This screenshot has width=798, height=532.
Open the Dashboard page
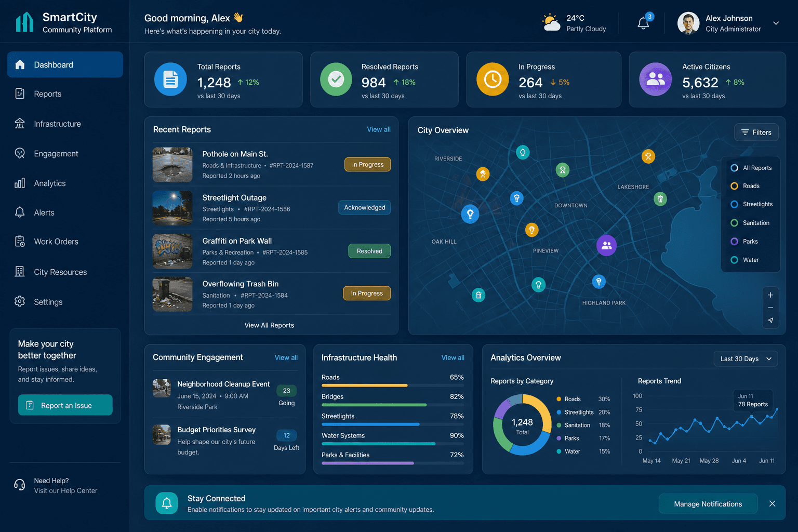point(65,64)
